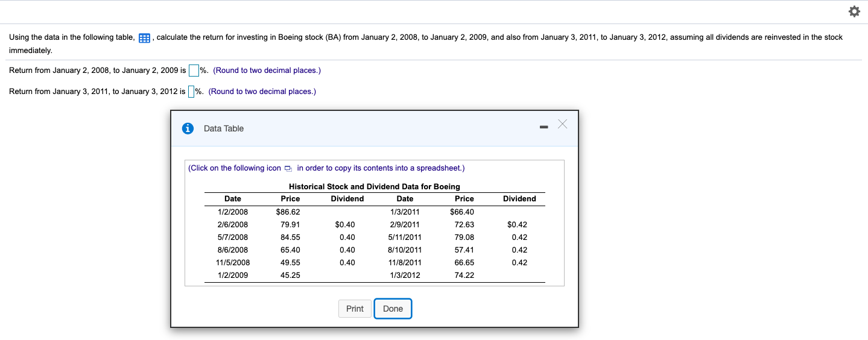The width and height of the screenshot is (868, 340).
Task: Click the copy-to-spreadsheet icon
Action: point(288,168)
